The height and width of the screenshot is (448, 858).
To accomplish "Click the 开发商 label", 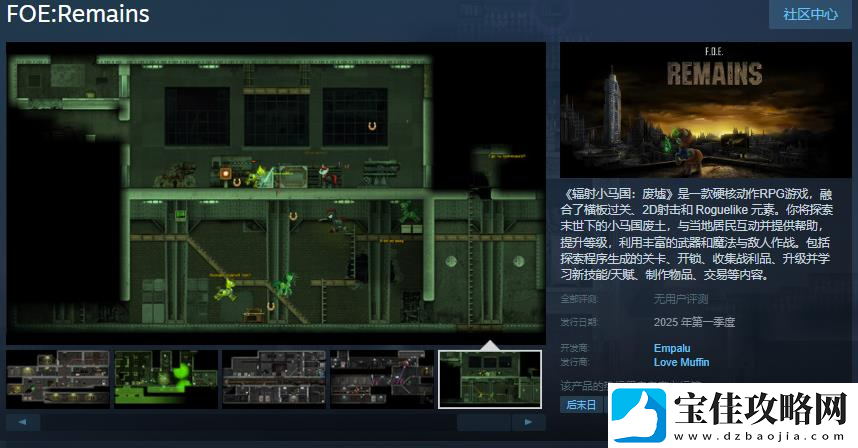I will pyautogui.click(x=575, y=348).
